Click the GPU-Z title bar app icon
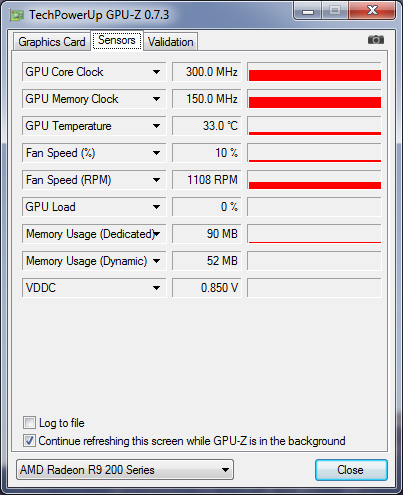 (x=17, y=15)
